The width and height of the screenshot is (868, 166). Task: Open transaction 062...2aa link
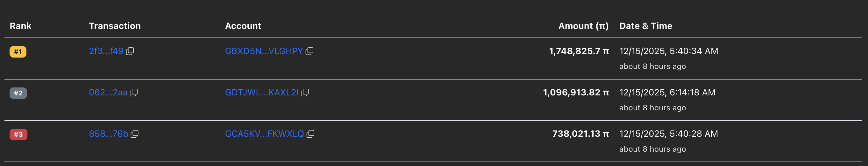coord(108,93)
